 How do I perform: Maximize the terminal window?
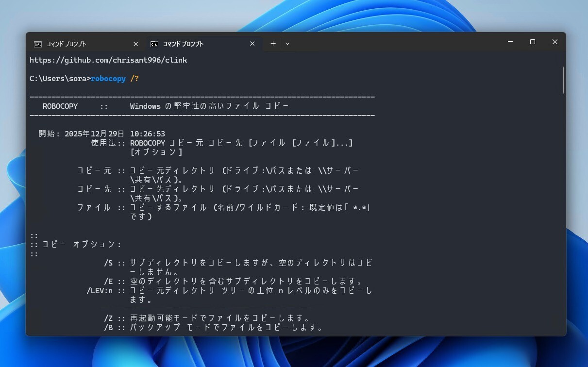533,42
